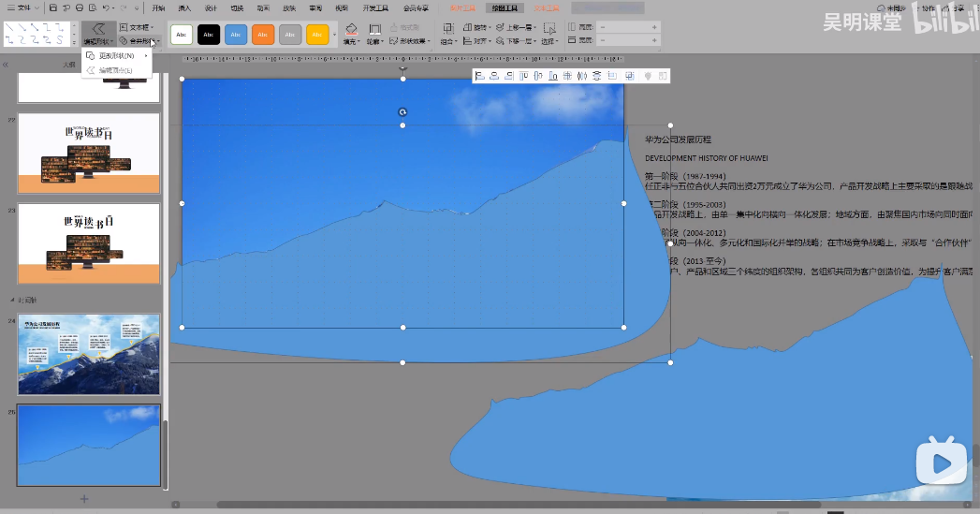Open the Text Tools ribbon tab
This screenshot has width=980, height=514.
[x=547, y=8]
